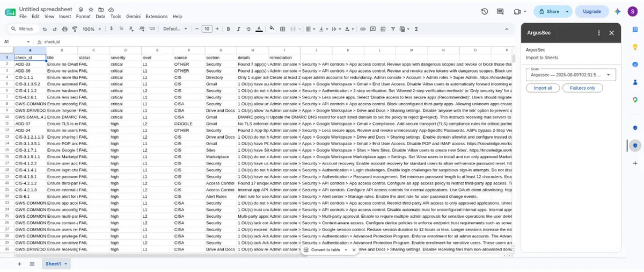Click the redo arrow in the toolbar
The height and width of the screenshot is (272, 644).
[55, 29]
